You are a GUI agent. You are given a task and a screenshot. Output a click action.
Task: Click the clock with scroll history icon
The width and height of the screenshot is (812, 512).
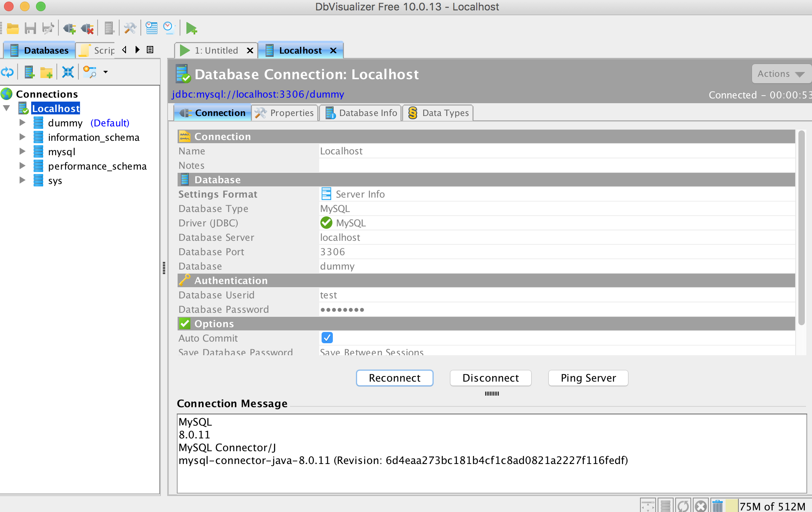pyautogui.click(x=169, y=28)
